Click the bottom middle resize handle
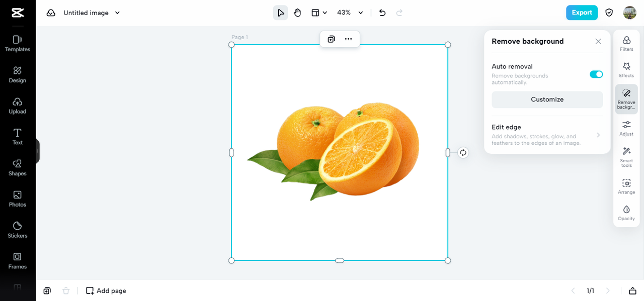The width and height of the screenshot is (644, 301). pos(340,260)
